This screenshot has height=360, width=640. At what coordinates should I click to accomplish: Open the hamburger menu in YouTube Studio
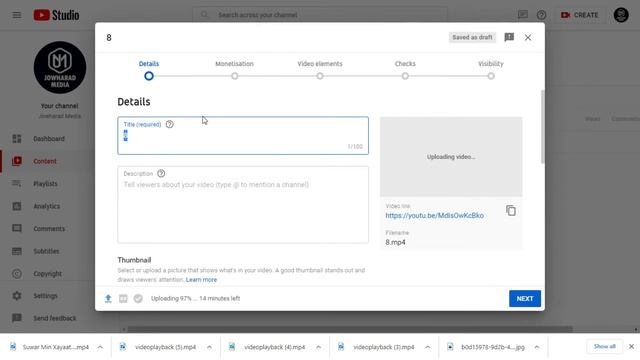(17, 15)
